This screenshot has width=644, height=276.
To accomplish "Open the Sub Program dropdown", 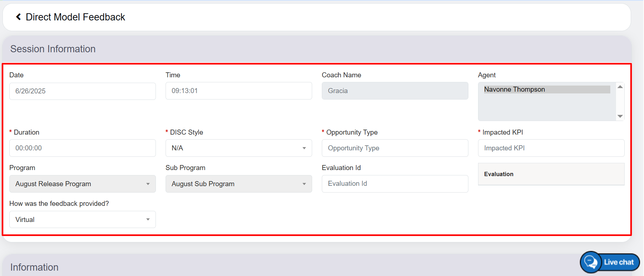I will [238, 184].
